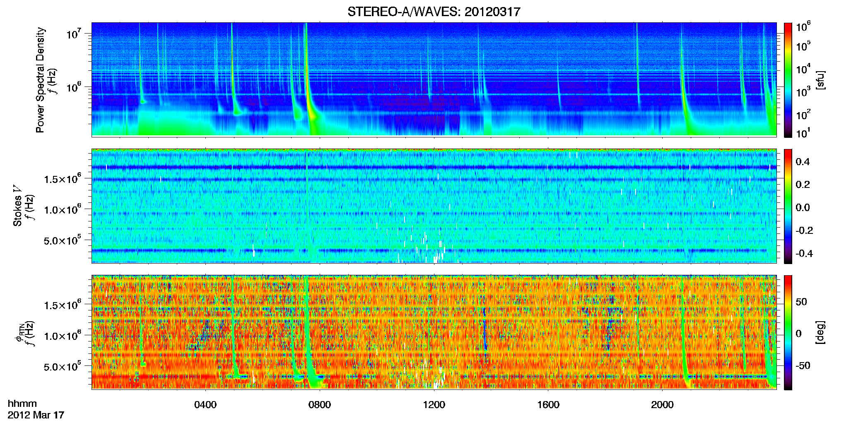Click "0.4" on the Stokes V colorbar

point(803,162)
